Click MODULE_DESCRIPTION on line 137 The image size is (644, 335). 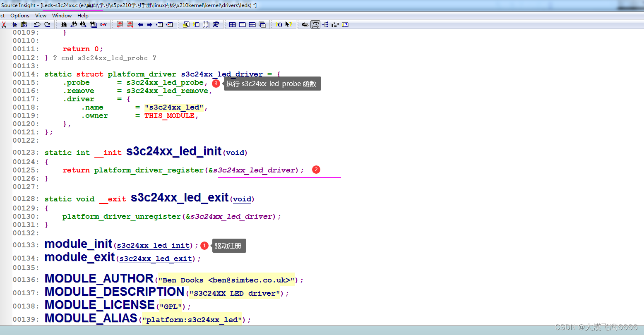coord(114,292)
